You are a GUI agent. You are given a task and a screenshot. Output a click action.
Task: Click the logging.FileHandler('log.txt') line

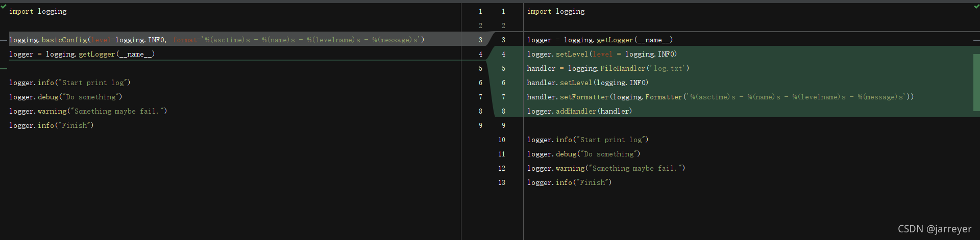click(x=608, y=68)
